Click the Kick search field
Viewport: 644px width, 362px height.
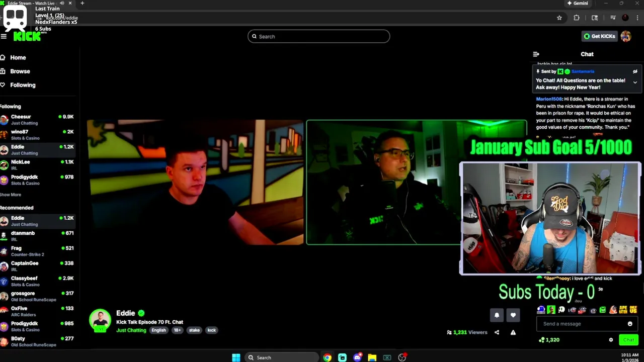click(318, 36)
